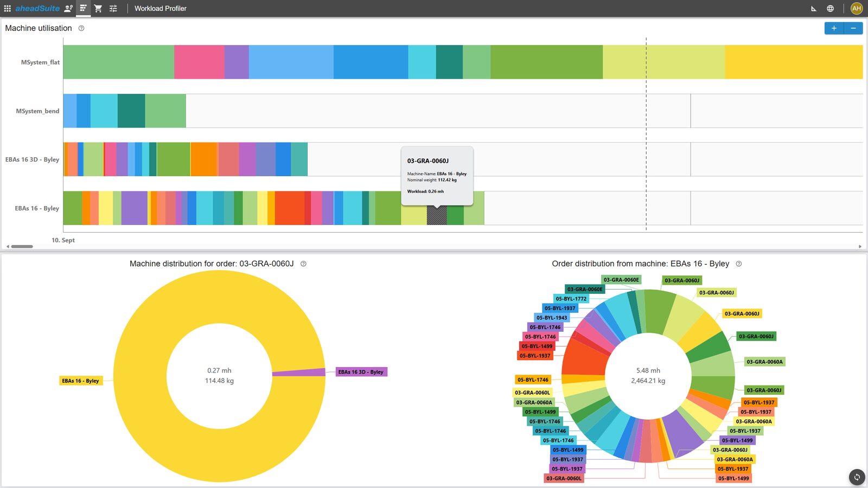This screenshot has width=868, height=488.
Task: Select the MSystem_flat row label
Action: click(x=40, y=62)
